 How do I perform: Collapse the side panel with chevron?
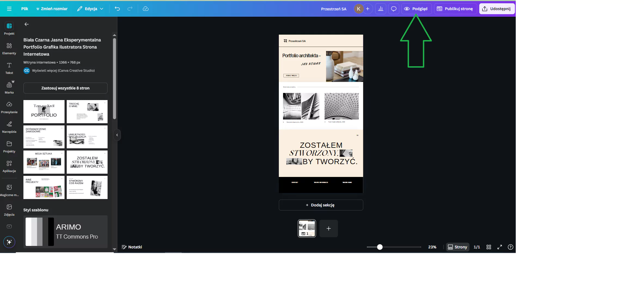coord(117,135)
